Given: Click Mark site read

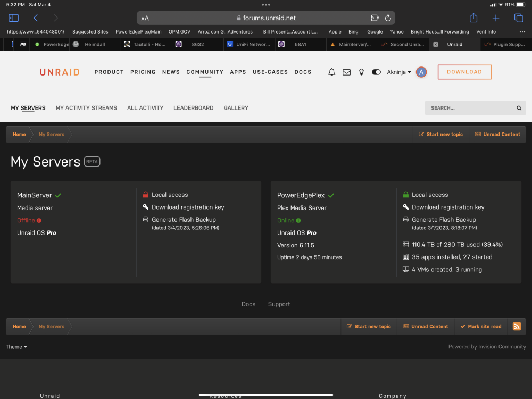Looking at the screenshot, I should pyautogui.click(x=481, y=327).
